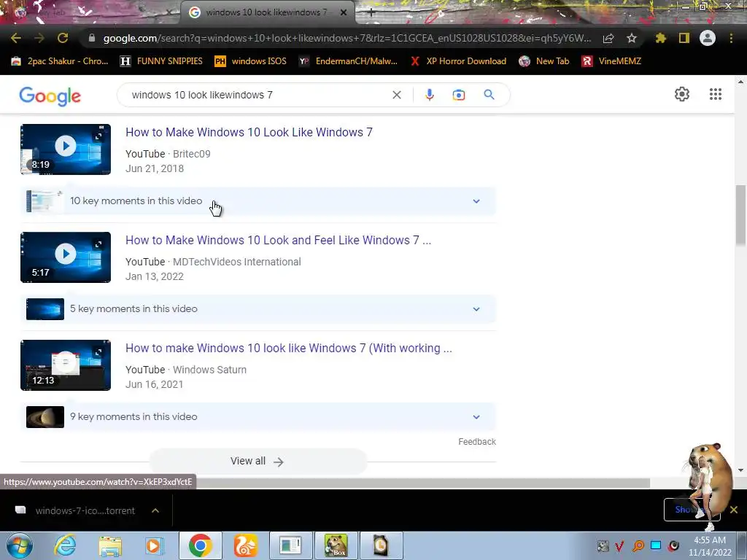The height and width of the screenshot is (560, 747).
Task: Open the XP Horror Download bookmark
Action: point(459,61)
